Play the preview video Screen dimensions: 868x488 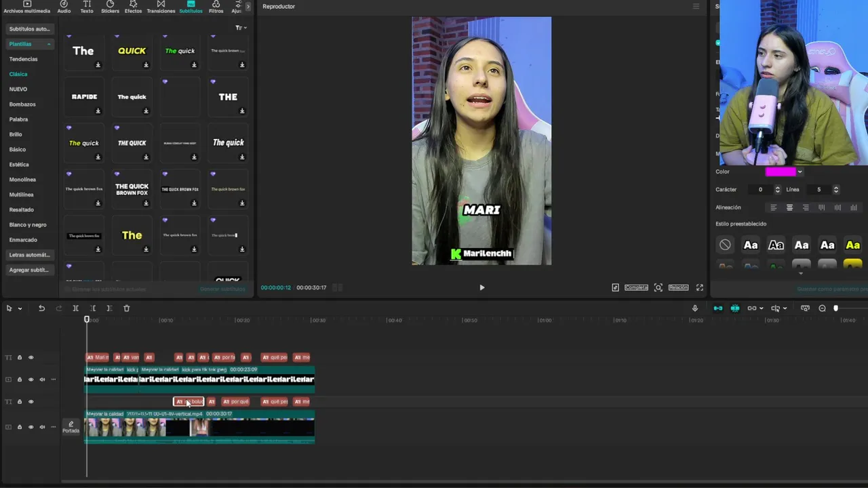point(482,287)
